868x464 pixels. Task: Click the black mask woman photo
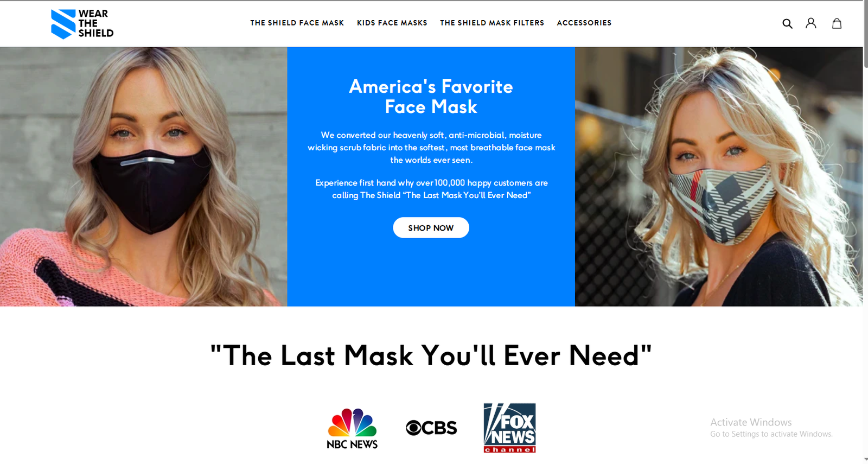point(143,177)
